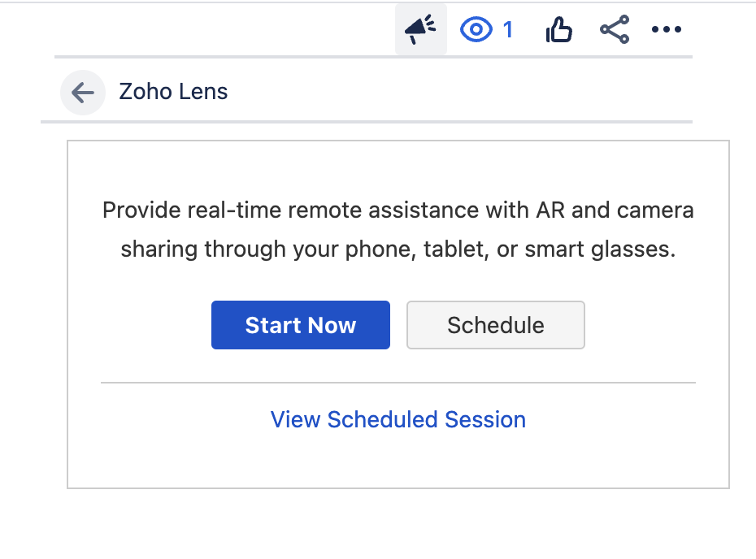Image resolution: width=756 pixels, height=559 pixels.
Task: Click the Schedule button
Action: pyautogui.click(x=495, y=325)
